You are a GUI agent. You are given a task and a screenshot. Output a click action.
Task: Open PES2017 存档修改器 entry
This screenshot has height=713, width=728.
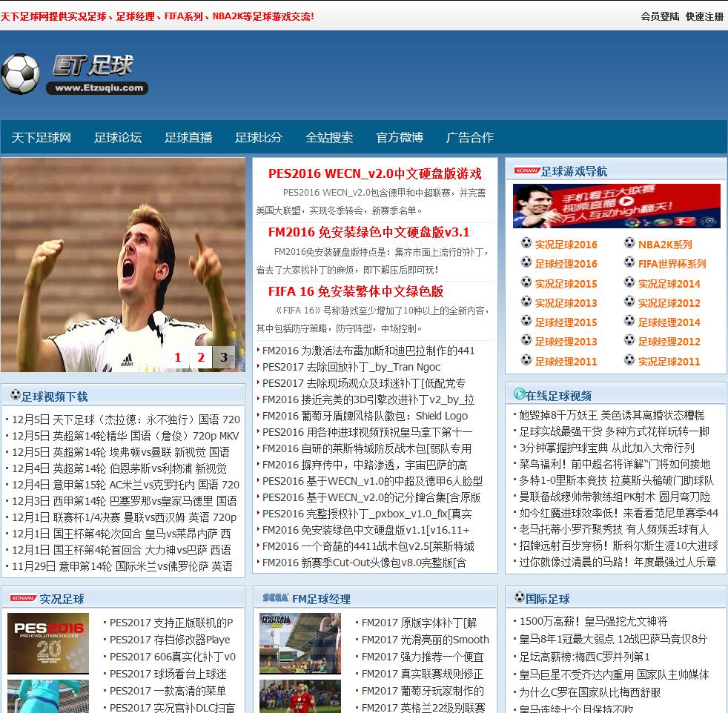pos(170,640)
